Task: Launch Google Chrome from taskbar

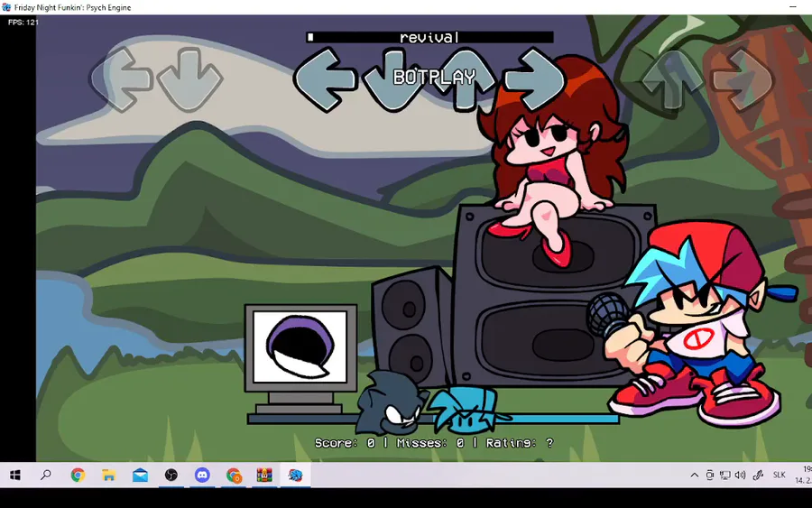Action: (x=78, y=475)
